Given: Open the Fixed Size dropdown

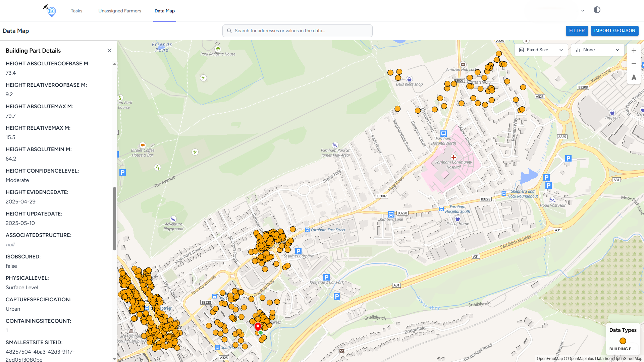Looking at the screenshot, I should coord(541,50).
